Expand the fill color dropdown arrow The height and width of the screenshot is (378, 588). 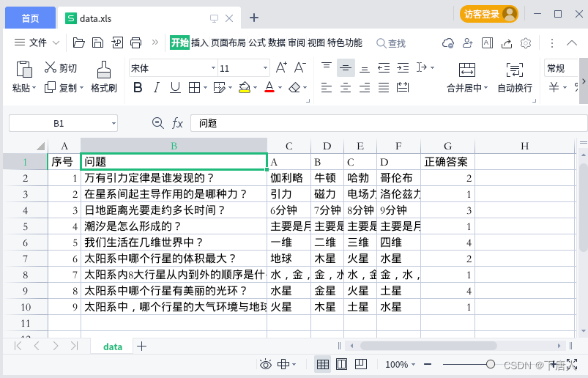pos(255,88)
